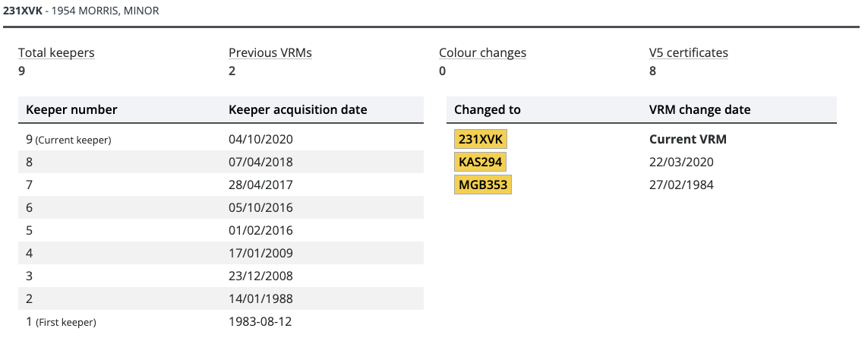
Task: Click the Current VRM bold text
Action: (x=687, y=140)
